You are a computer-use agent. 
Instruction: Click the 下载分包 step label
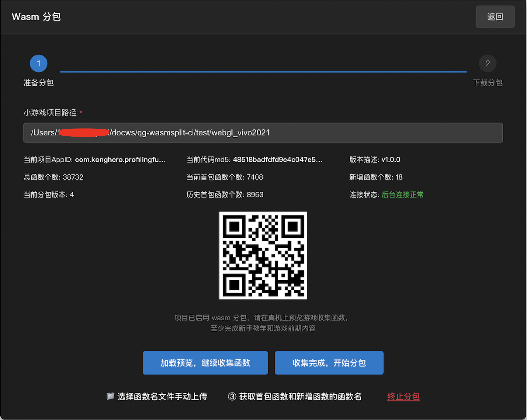click(x=487, y=83)
